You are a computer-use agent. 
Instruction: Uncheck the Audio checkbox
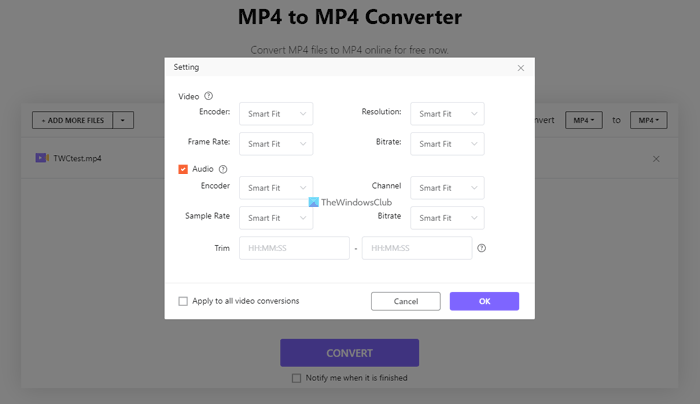tap(183, 169)
